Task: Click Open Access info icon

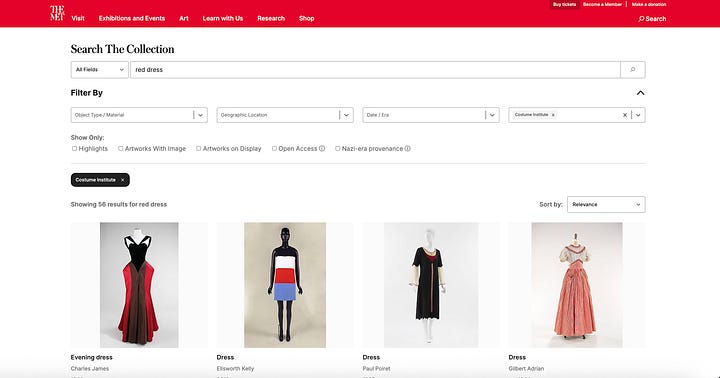Action: (322, 148)
